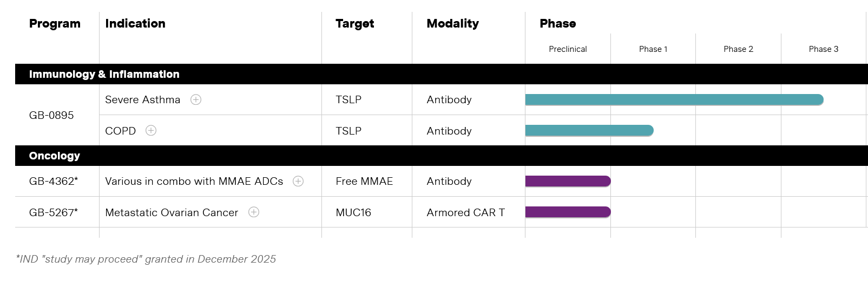
Task: Expand the Severe Asthma plus icon
Action: pyautogui.click(x=196, y=99)
